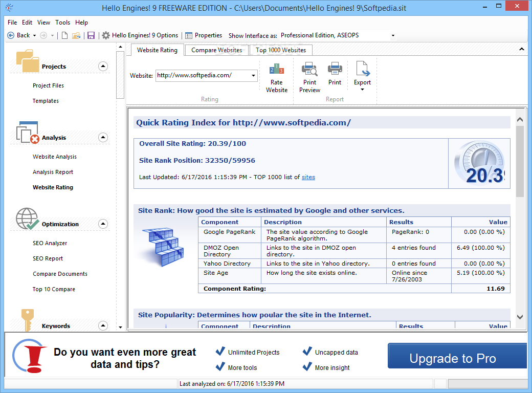Click the Optimization globe icon
Screen dimensions: 532x393
point(28,219)
